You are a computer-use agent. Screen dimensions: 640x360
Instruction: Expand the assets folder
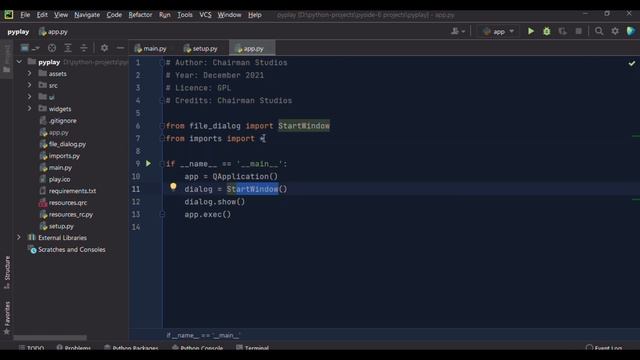(29, 73)
